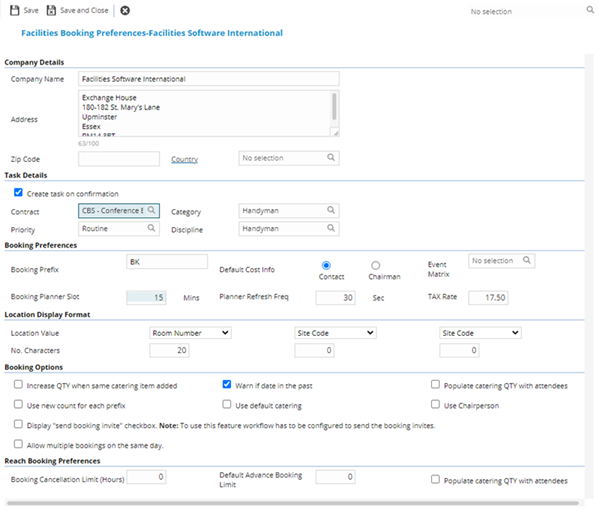Disable Warn if date in the past
The image size is (600, 509).
[227, 384]
